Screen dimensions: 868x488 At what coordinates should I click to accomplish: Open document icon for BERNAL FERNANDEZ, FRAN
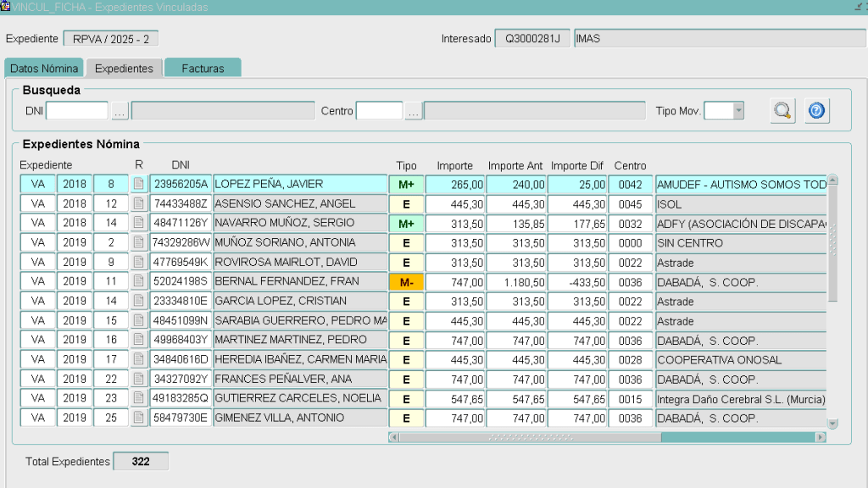click(139, 281)
